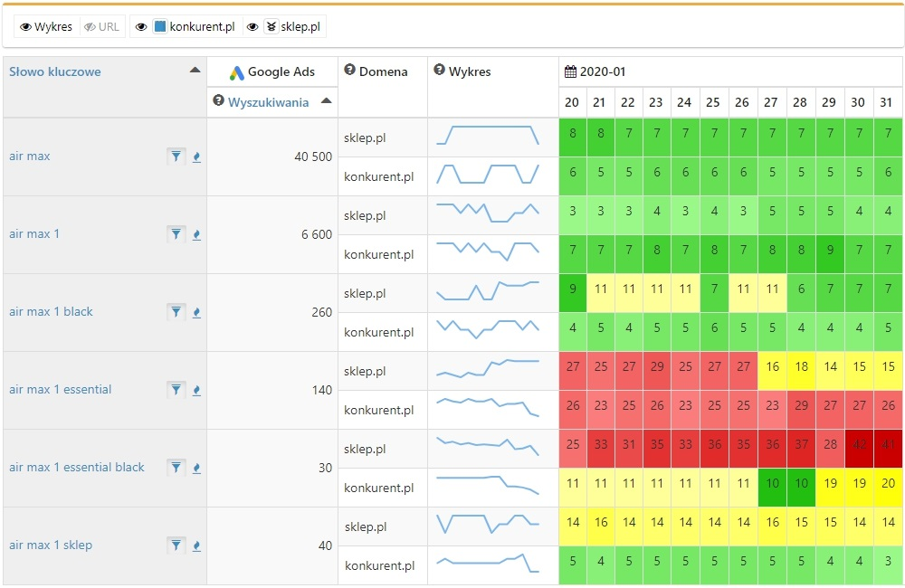Click calendar icon next to 2020-01

click(570, 71)
